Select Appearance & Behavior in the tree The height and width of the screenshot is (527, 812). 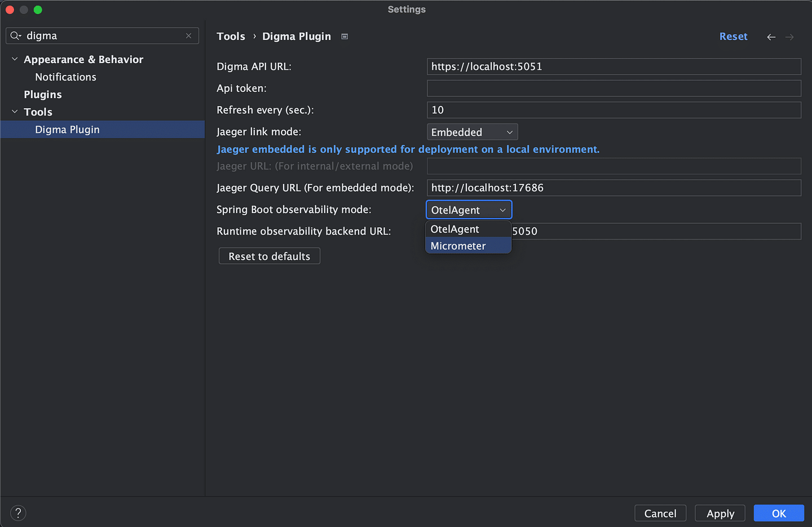[83, 60]
